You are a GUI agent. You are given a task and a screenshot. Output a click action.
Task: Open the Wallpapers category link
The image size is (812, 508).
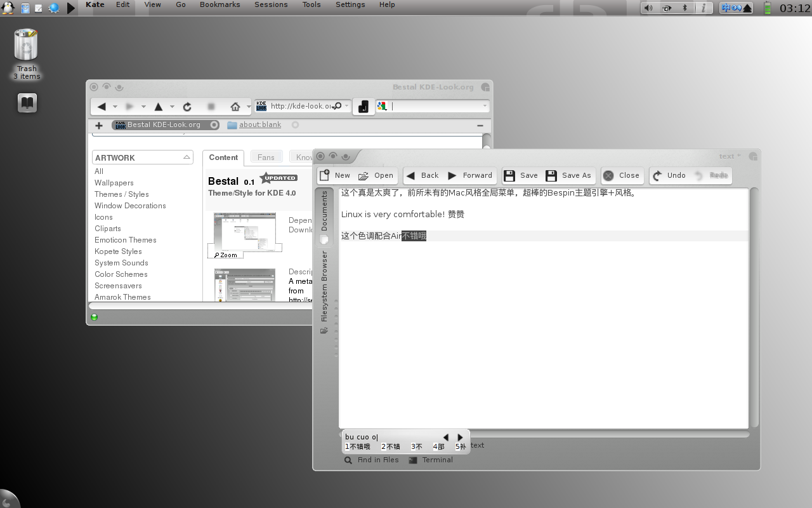pos(114,183)
